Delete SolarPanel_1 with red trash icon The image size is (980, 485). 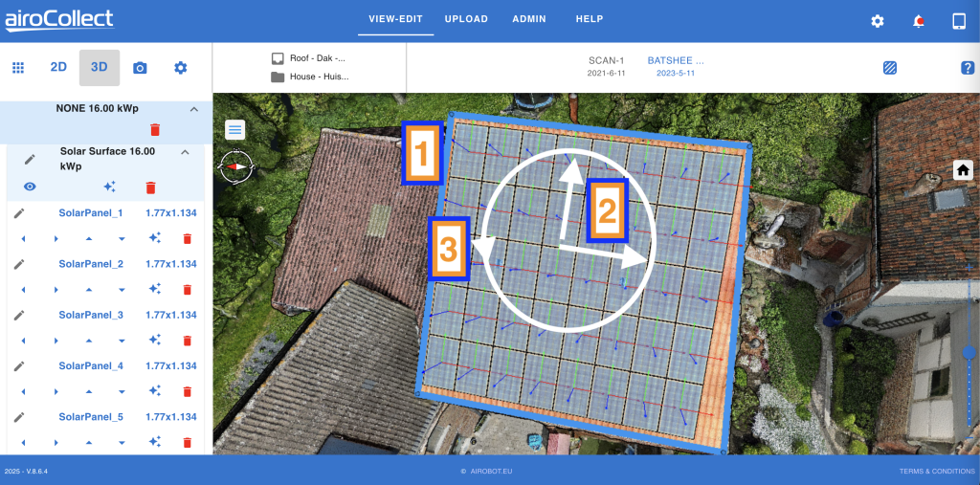coord(188,238)
